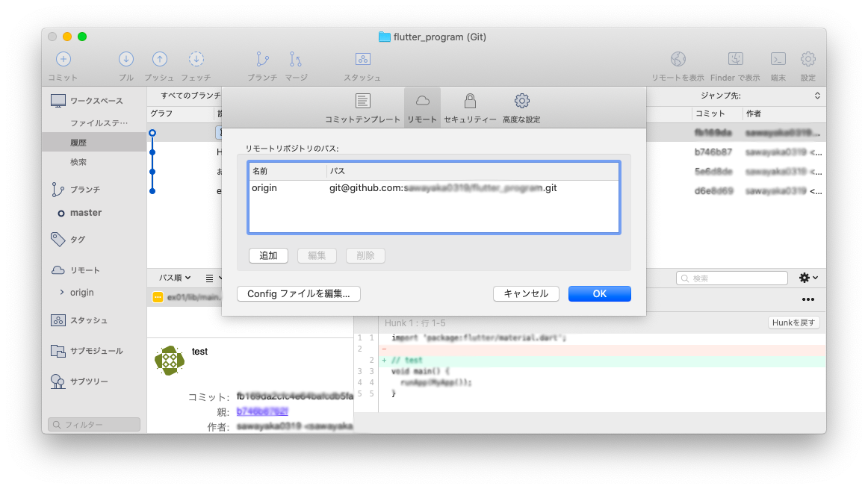Click the Merge (マージ) toolbar icon
Screen dimensions: 868x489
(296, 59)
